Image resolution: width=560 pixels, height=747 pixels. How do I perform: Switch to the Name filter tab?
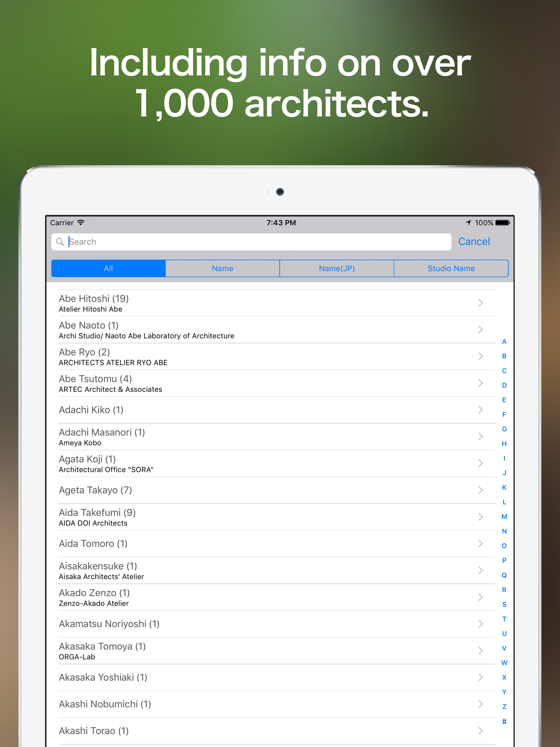coord(223,269)
